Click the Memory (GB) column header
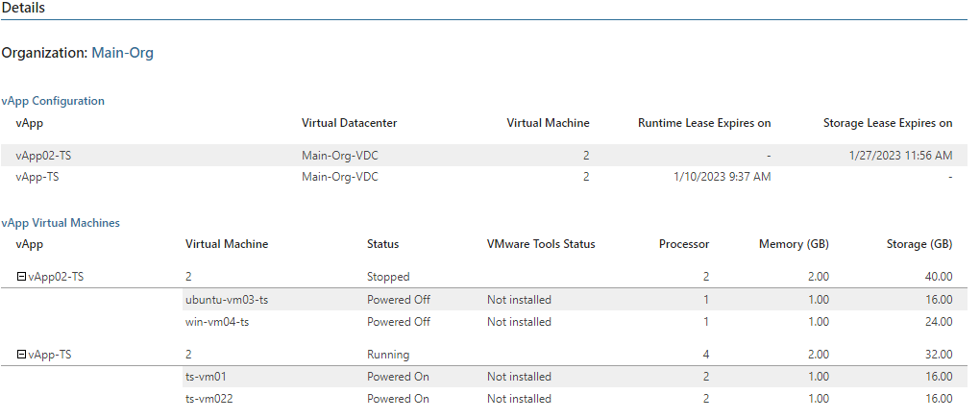 794,244
